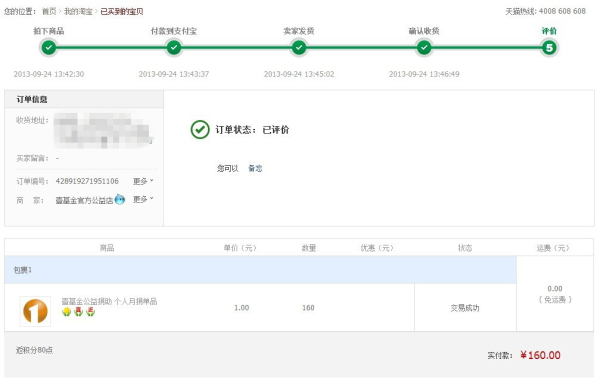
Task: Click the 拍下商品 step checkmark icon
Action: point(49,48)
